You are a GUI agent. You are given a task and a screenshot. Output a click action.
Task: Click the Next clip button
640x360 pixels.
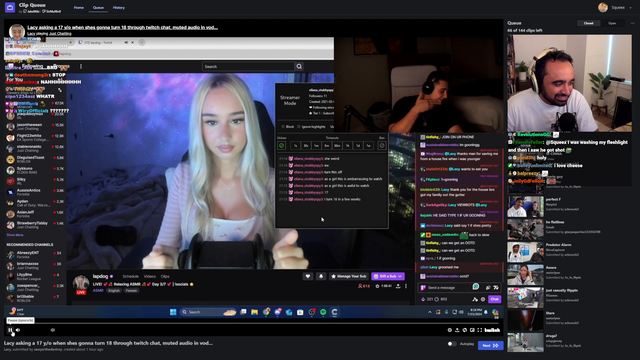tap(490, 345)
